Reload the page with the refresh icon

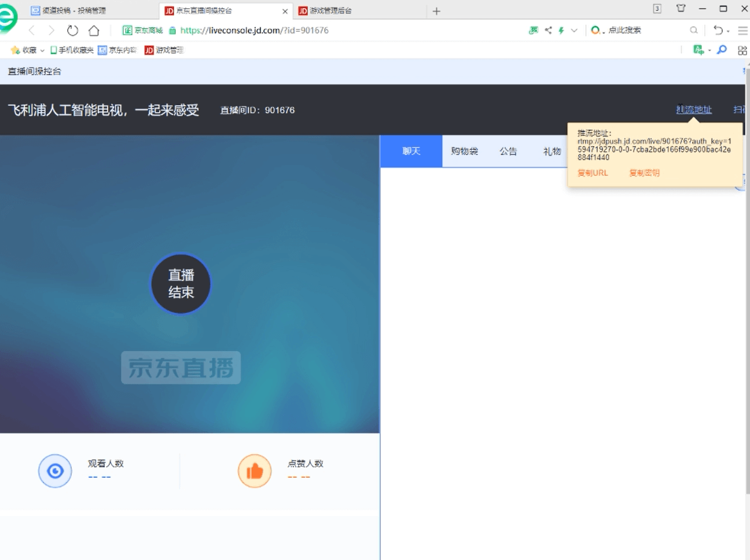[72, 31]
